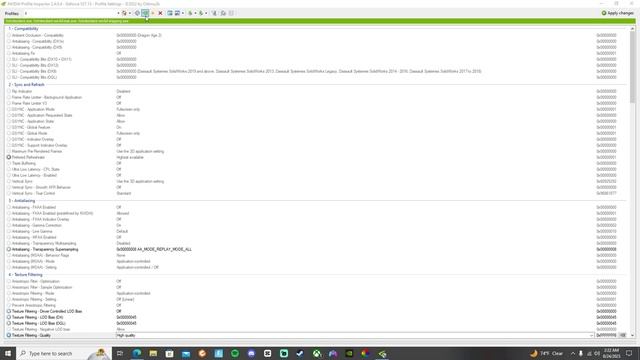Image resolution: width=640 pixels, height=360 pixels.
Task: Select the Ultra Low Latency - CPL State row
Action: [x=317, y=169]
